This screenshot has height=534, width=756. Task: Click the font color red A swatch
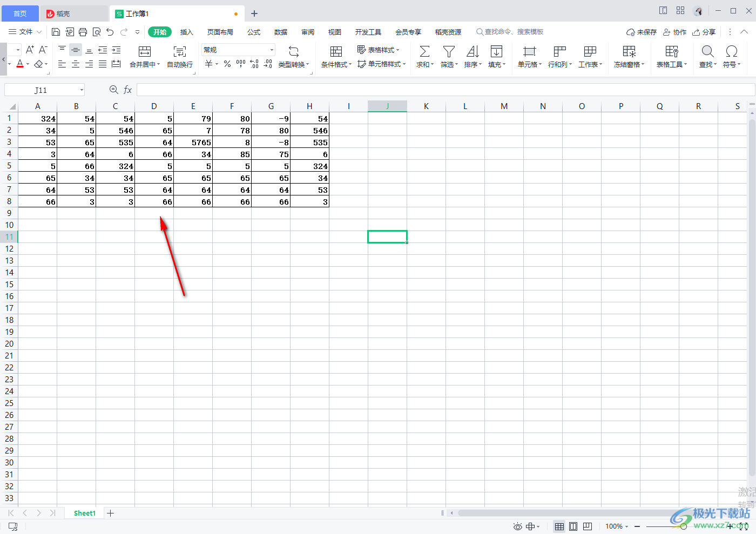(x=20, y=64)
